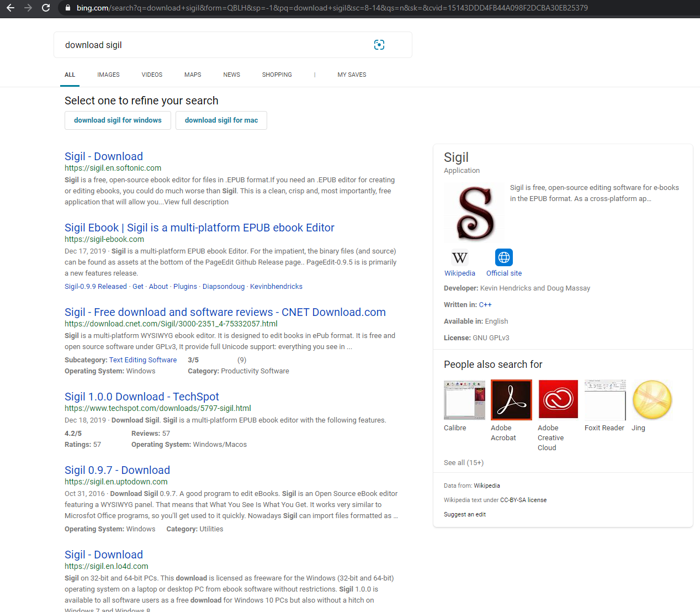Click the 'Official site' label link
This screenshot has width=700, height=612.
pos(504,273)
